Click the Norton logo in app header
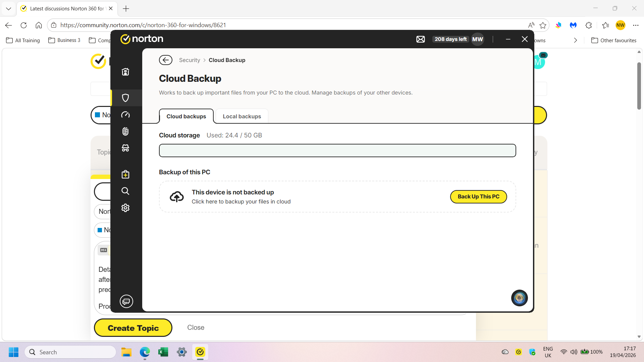The image size is (644, 362). point(142,39)
